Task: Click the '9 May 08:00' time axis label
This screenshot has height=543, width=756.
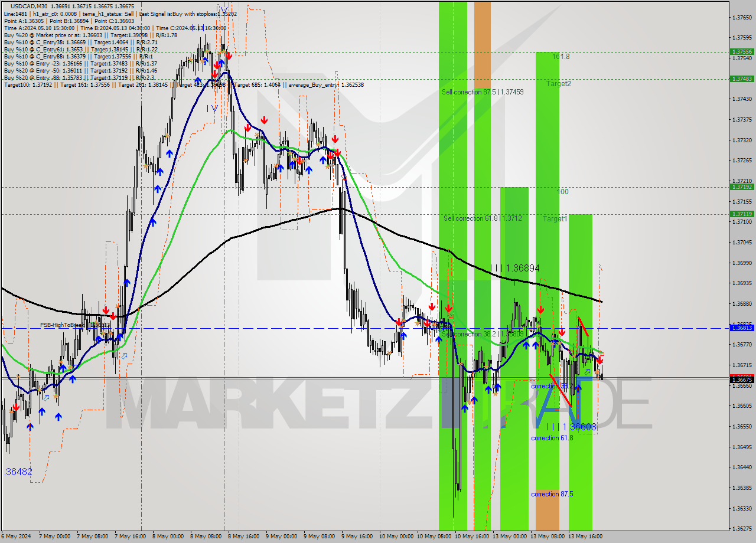Action: (x=320, y=537)
